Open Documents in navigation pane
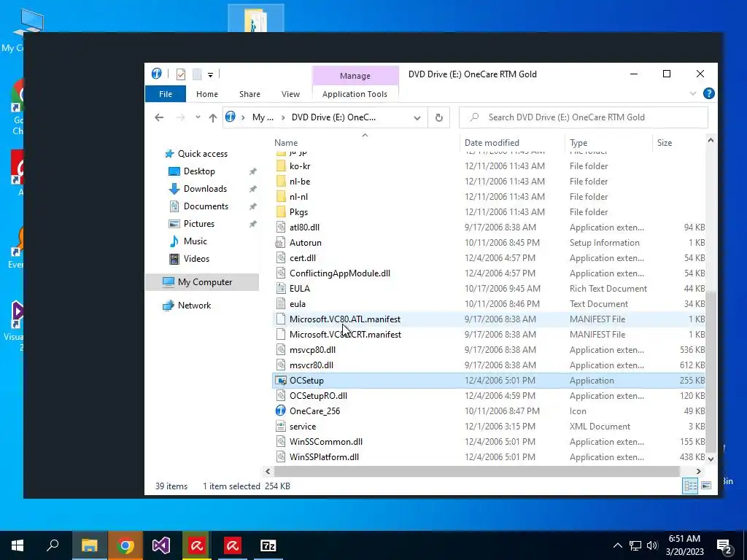The image size is (747, 560). [206, 206]
